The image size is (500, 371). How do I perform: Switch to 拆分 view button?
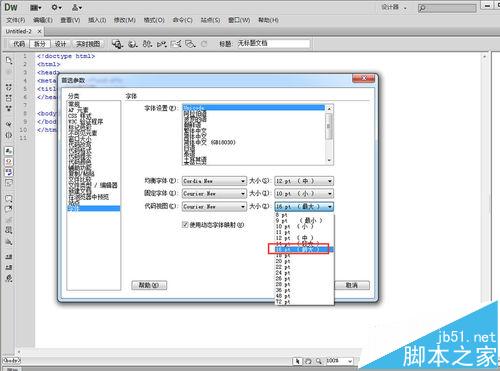point(40,44)
